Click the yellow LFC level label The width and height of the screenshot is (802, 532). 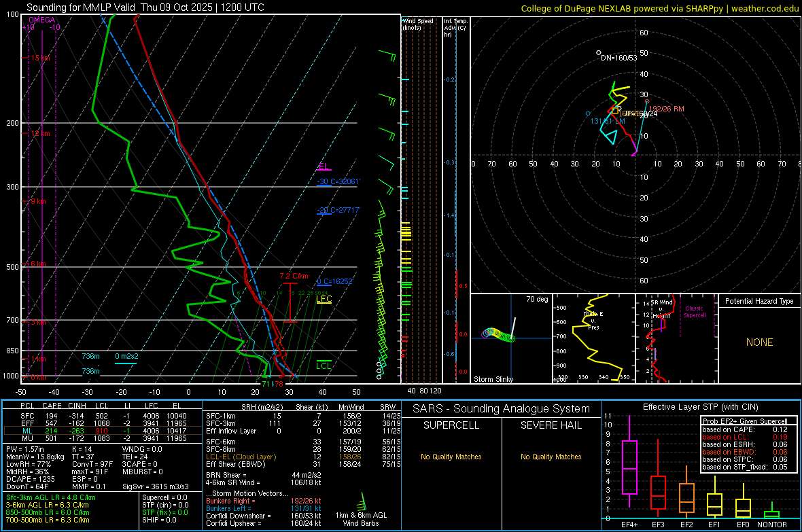pos(324,299)
